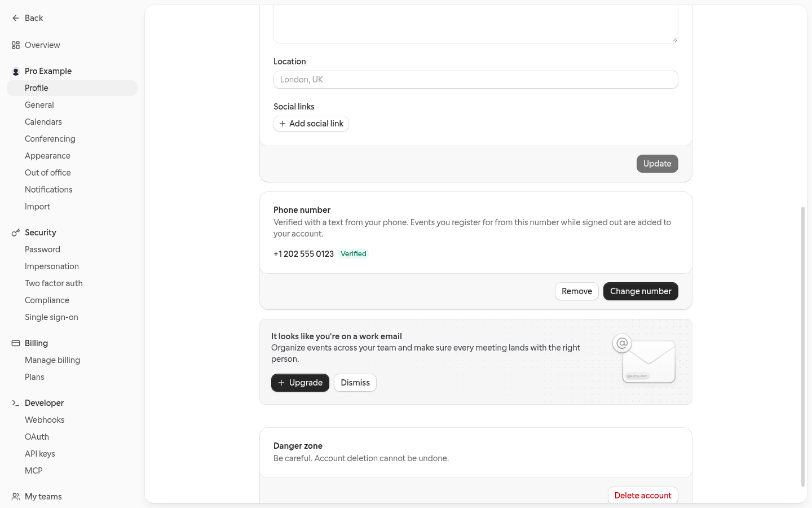812x508 pixels.
Task: Dismiss the work email banner
Action: pos(355,383)
